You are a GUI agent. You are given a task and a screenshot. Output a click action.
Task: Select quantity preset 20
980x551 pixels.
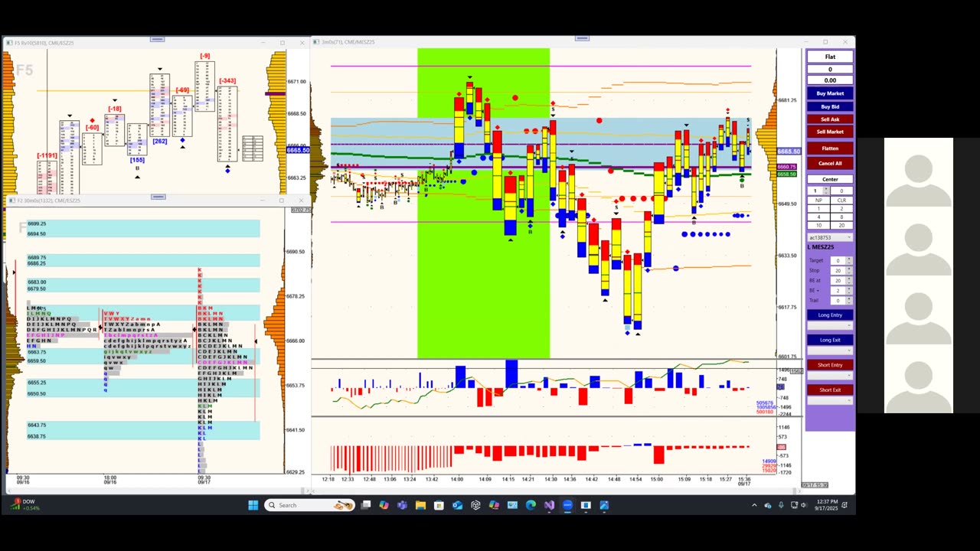[841, 225]
